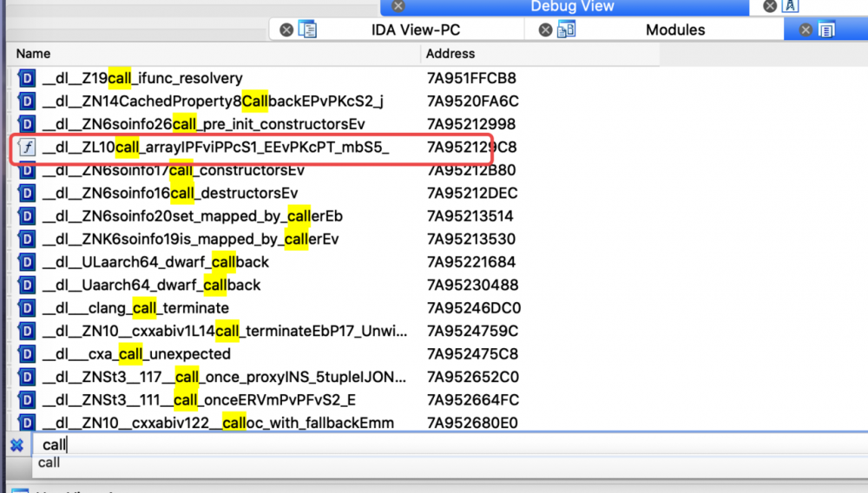Clear the call filter with the X icon
This screenshot has width=868, height=493.
(x=17, y=445)
